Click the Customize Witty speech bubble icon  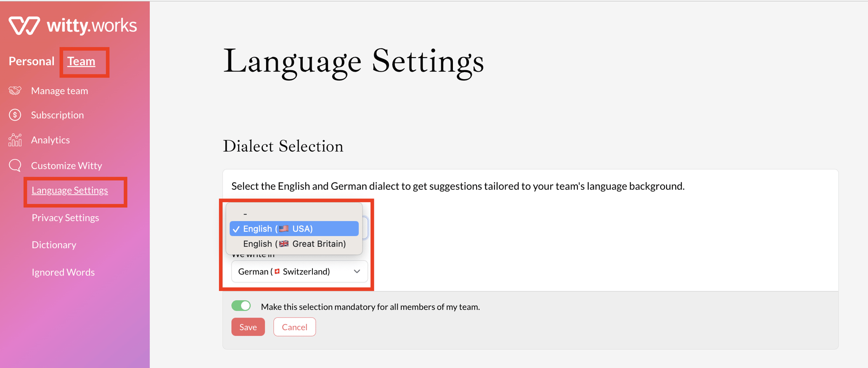point(15,165)
